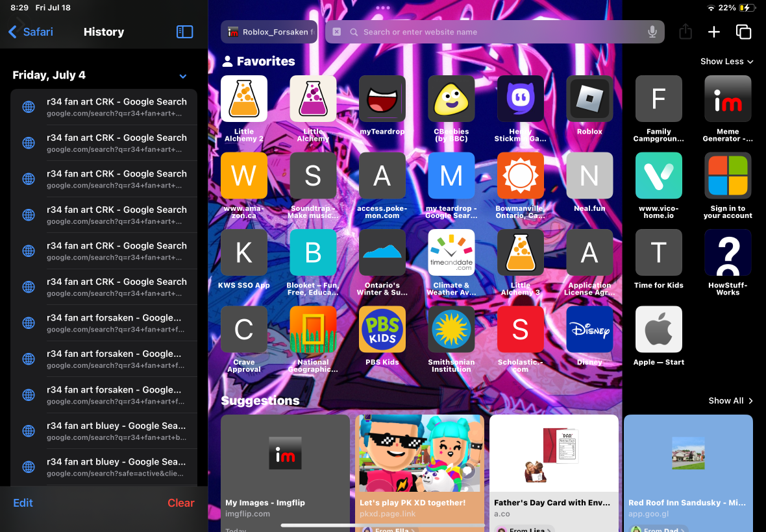The height and width of the screenshot is (532, 766).
Task: Open the www.vico-home.io favorite
Action: coord(658,176)
